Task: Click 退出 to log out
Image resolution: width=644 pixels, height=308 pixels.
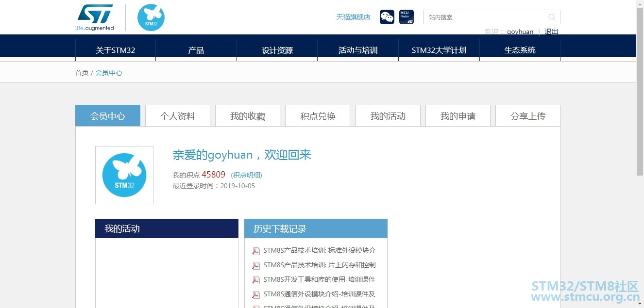Action: click(551, 32)
